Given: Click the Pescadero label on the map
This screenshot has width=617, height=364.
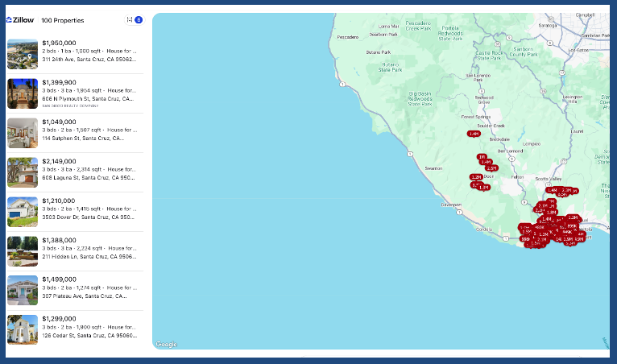Looking at the screenshot, I should click(x=348, y=37).
